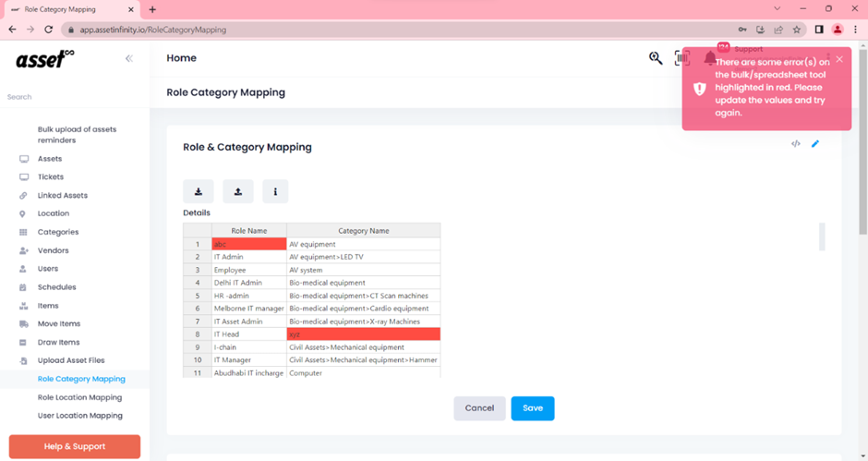Open the Categories sidebar menu item

(58, 232)
